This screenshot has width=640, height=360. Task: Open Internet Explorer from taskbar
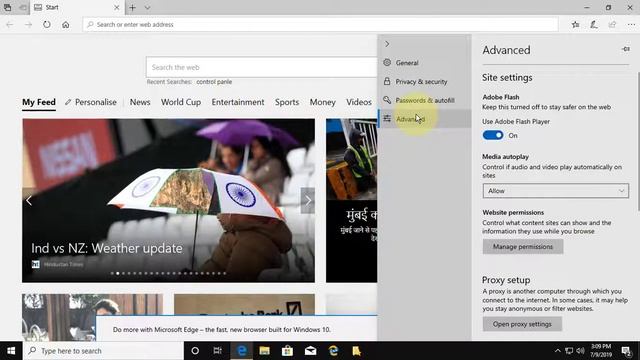tap(333, 351)
